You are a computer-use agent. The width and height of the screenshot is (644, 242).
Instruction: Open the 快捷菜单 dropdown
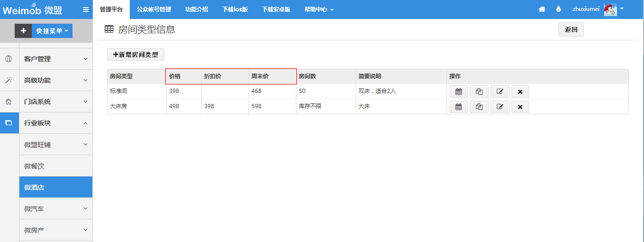[52, 31]
